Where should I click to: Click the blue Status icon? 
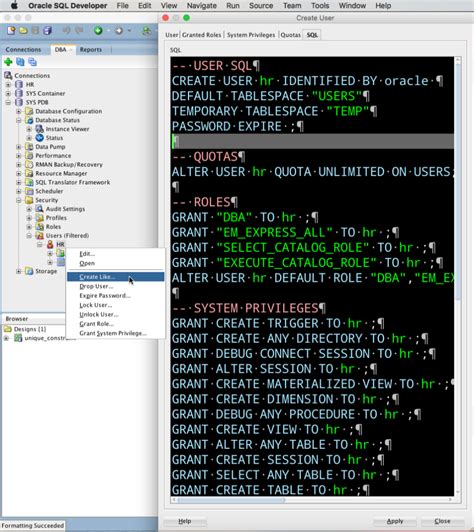[x=39, y=138]
